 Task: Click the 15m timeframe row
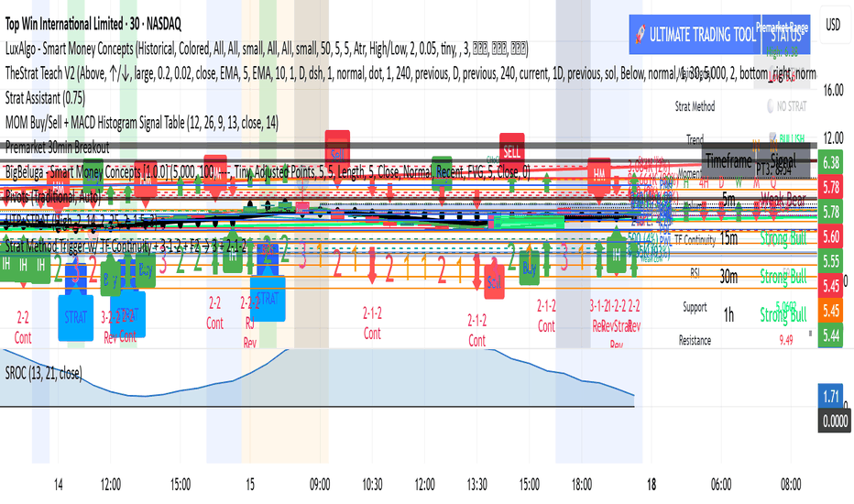(728, 238)
